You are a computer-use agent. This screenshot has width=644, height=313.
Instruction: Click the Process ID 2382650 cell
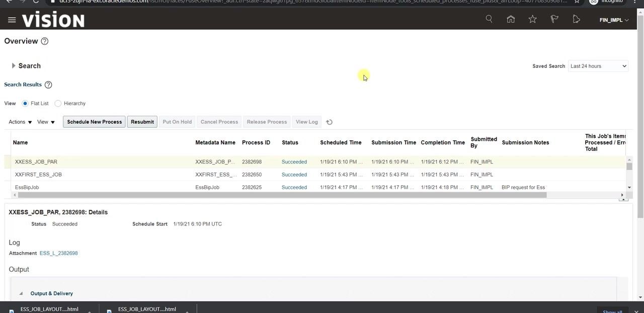point(252,175)
